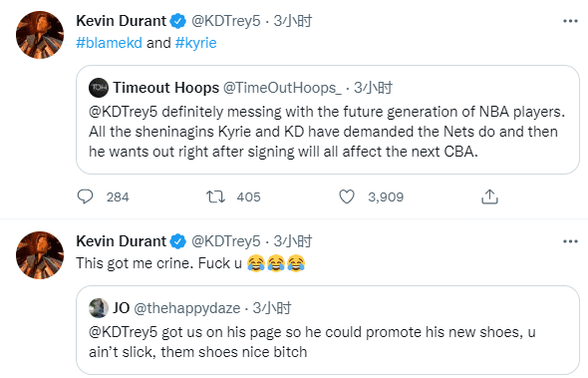Click the retweet icon showing 405
588x378 pixels.
click(215, 196)
